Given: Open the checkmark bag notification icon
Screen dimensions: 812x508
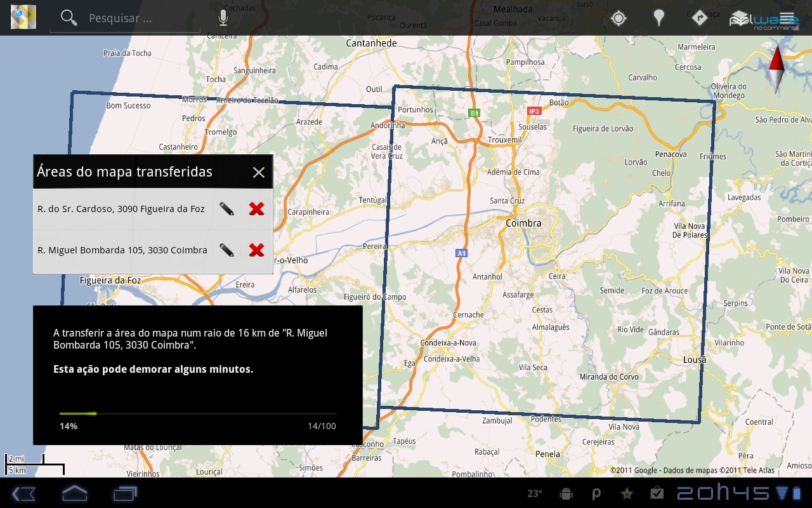Looking at the screenshot, I should click(x=657, y=493).
